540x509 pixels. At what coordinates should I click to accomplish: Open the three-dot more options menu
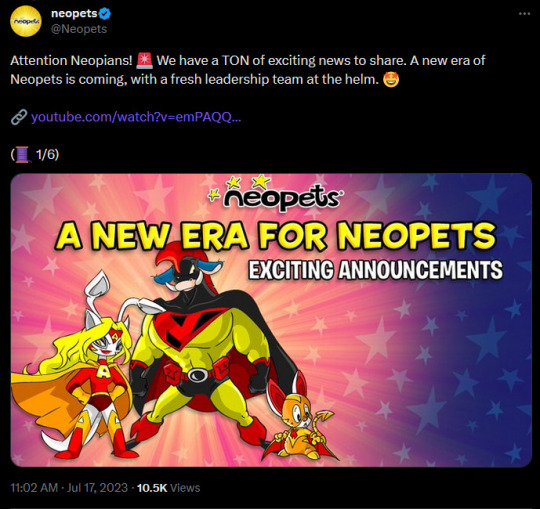[x=524, y=14]
